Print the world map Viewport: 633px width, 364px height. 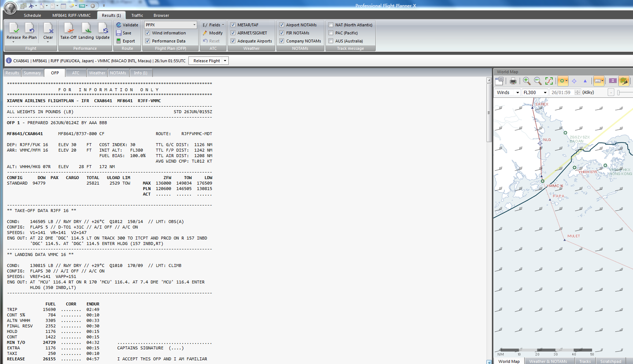pyautogui.click(x=513, y=81)
